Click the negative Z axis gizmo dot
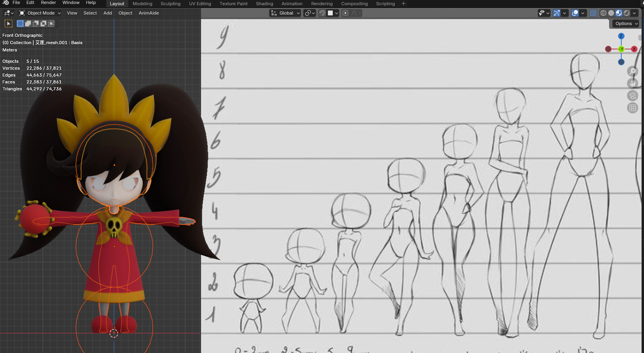Image resolution: width=644 pixels, height=353 pixels. (621, 62)
